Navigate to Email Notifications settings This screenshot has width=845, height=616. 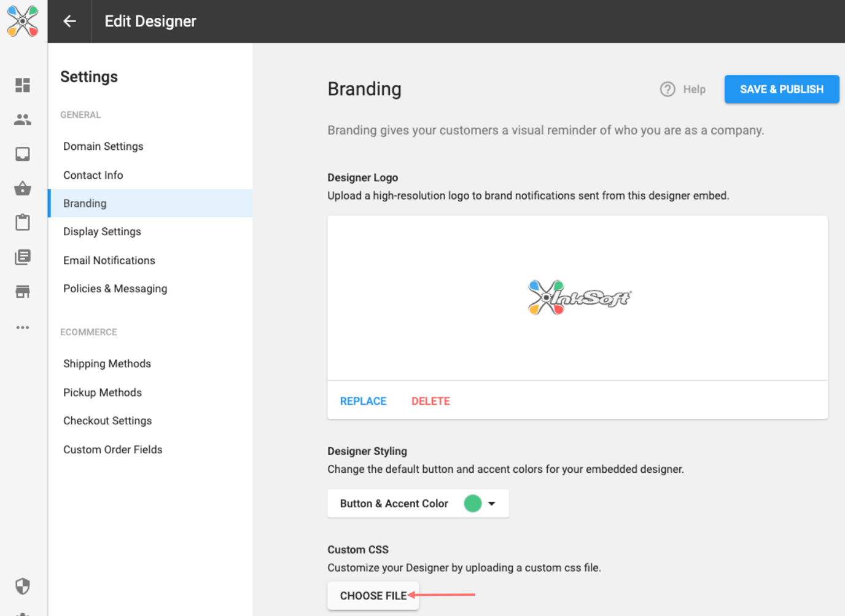point(109,260)
